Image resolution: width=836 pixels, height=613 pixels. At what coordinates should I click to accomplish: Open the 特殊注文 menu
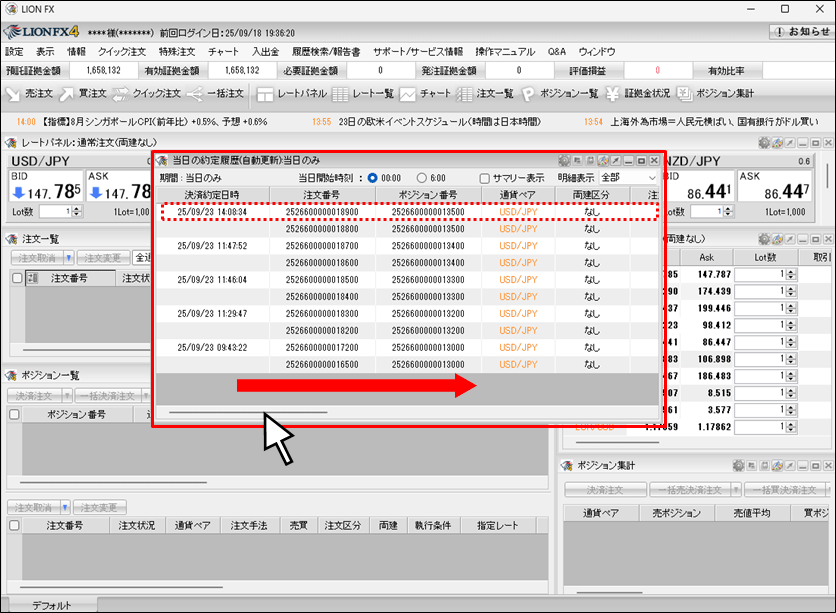[178, 51]
